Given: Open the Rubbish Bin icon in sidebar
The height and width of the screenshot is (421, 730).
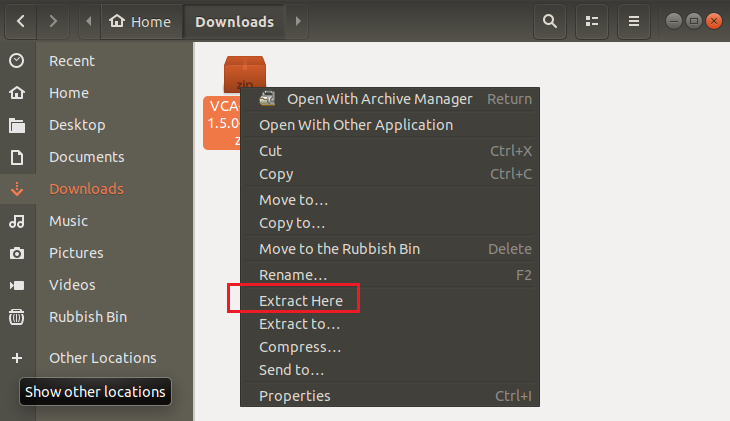Looking at the screenshot, I should (x=17, y=317).
